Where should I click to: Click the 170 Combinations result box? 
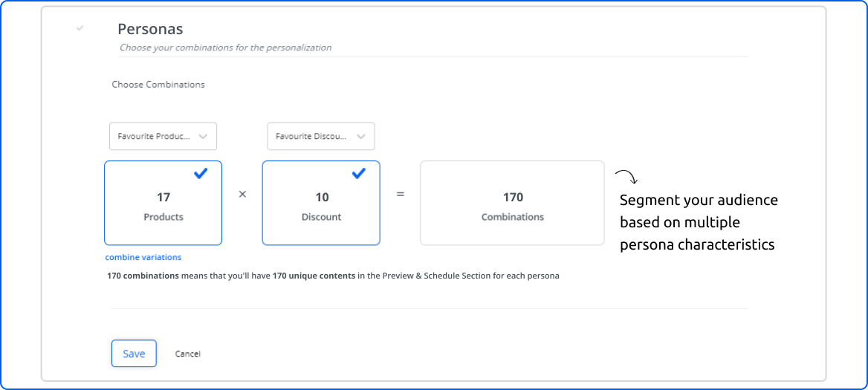coord(512,204)
